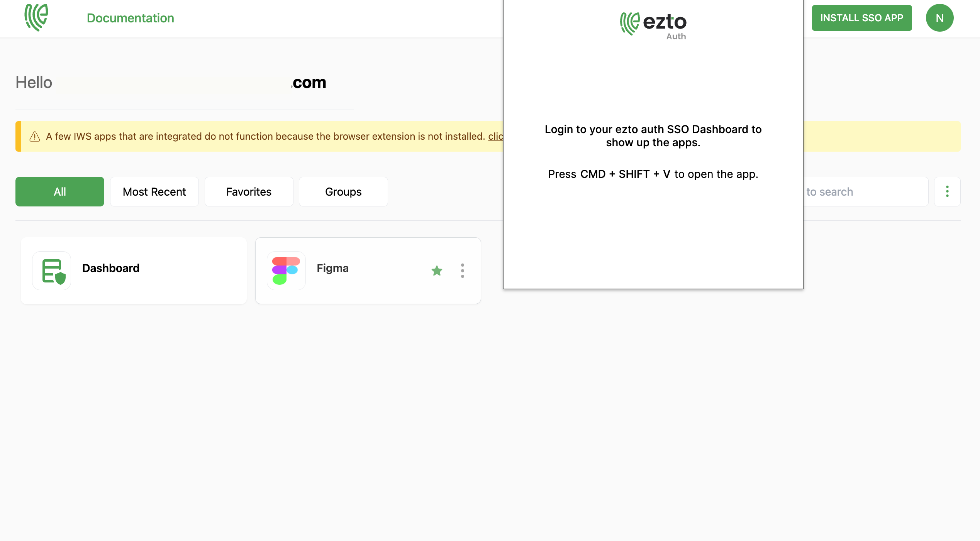The height and width of the screenshot is (541, 980).
Task: Click the 'INSTALL SSO APP' button
Action: [862, 17]
